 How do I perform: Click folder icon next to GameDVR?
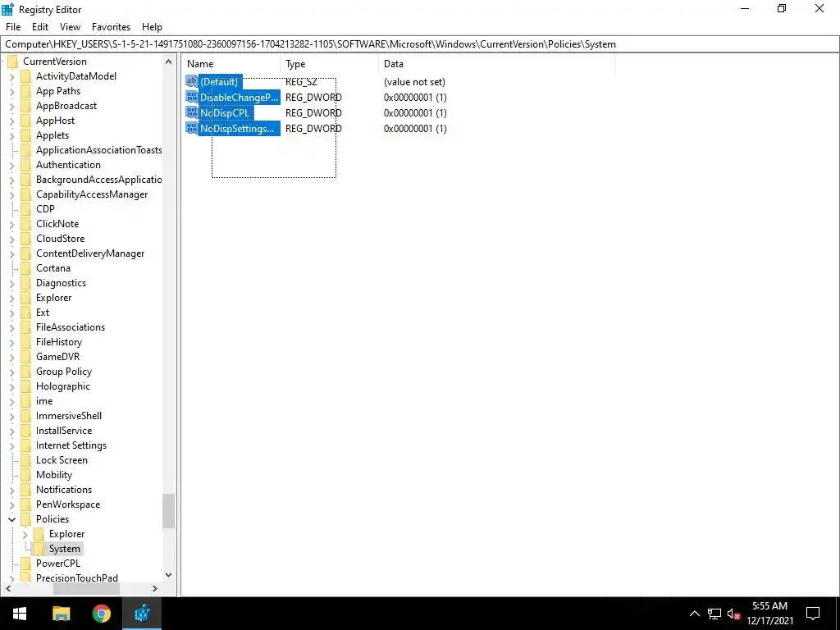tap(25, 356)
